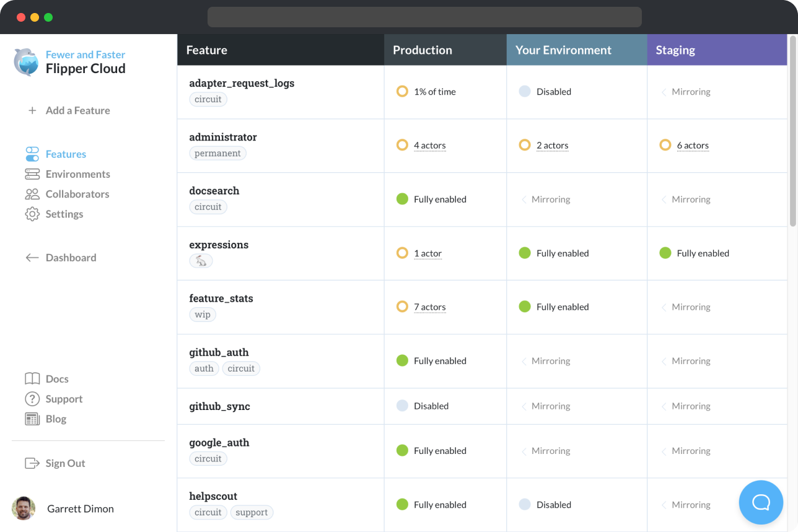This screenshot has height=532, width=798.
Task: Expand Mirroring chevron for adapter_request_logs in Staging
Action: (664, 92)
